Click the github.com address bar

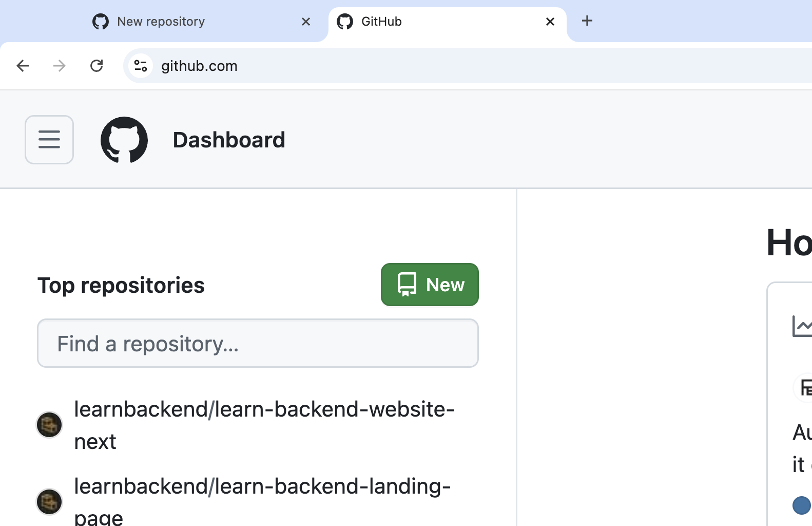462,66
